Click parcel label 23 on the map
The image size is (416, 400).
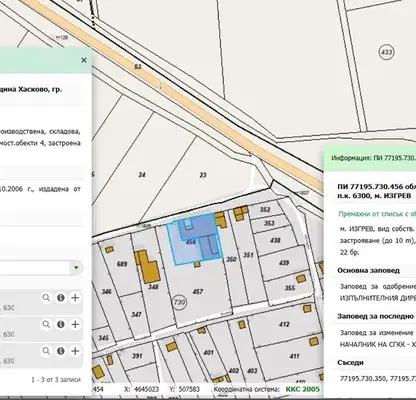tap(203, 175)
